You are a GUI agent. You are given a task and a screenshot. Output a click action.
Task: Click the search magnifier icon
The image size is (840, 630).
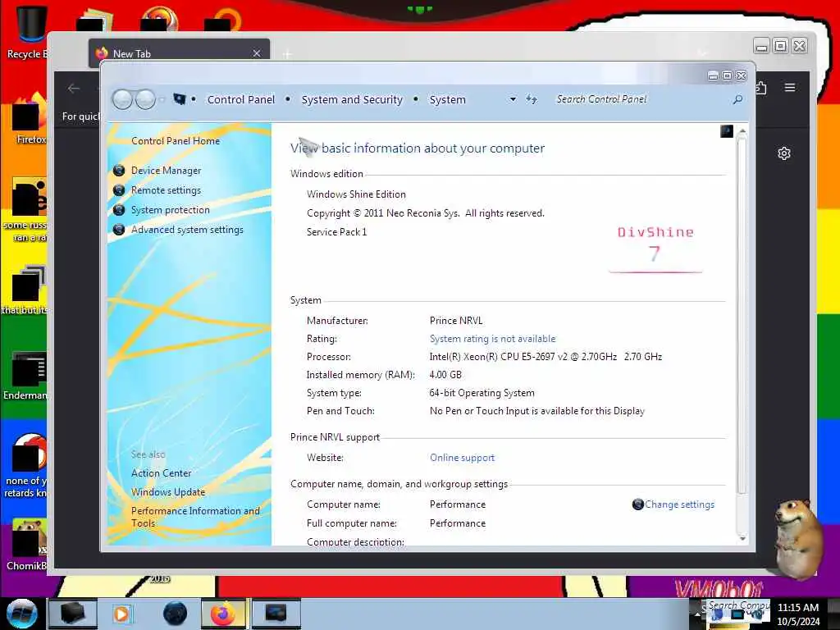[737, 99]
